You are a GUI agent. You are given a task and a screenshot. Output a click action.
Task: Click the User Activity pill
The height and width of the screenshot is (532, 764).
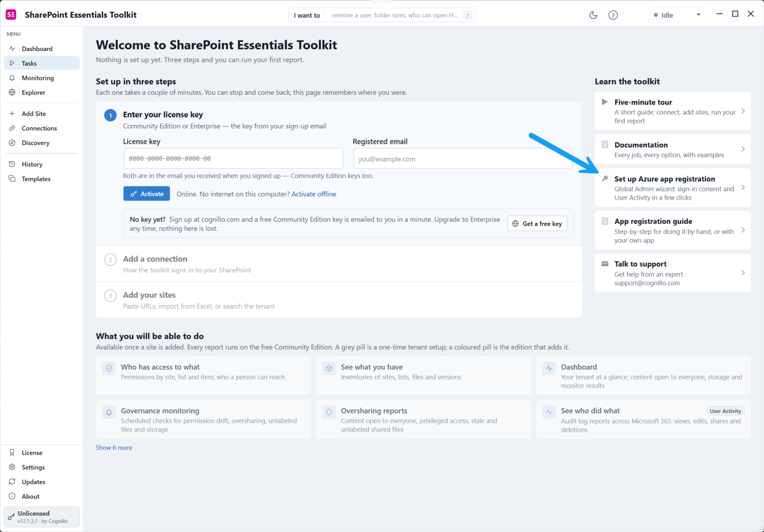(x=725, y=411)
